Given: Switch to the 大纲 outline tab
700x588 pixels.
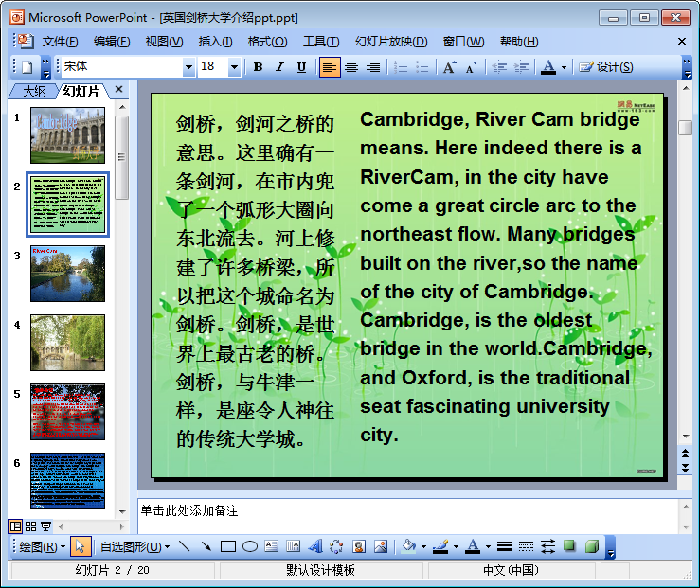Looking at the screenshot, I should click(x=34, y=91).
